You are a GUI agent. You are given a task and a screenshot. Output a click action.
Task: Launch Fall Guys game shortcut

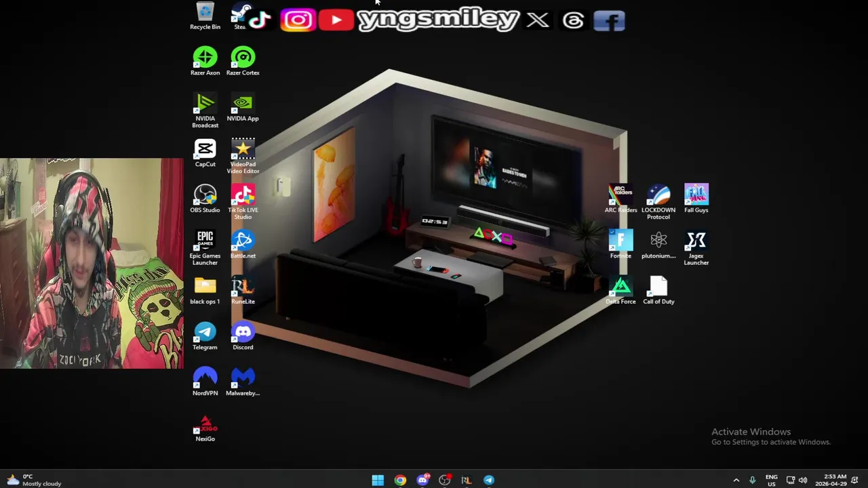696,199
